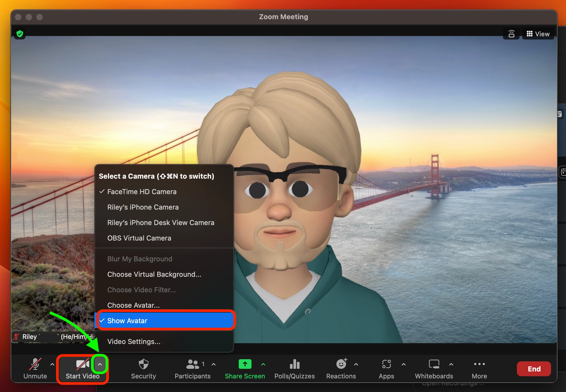The width and height of the screenshot is (566, 392).
Task: Expand audio options arrow beside Unmute
Action: click(52, 364)
